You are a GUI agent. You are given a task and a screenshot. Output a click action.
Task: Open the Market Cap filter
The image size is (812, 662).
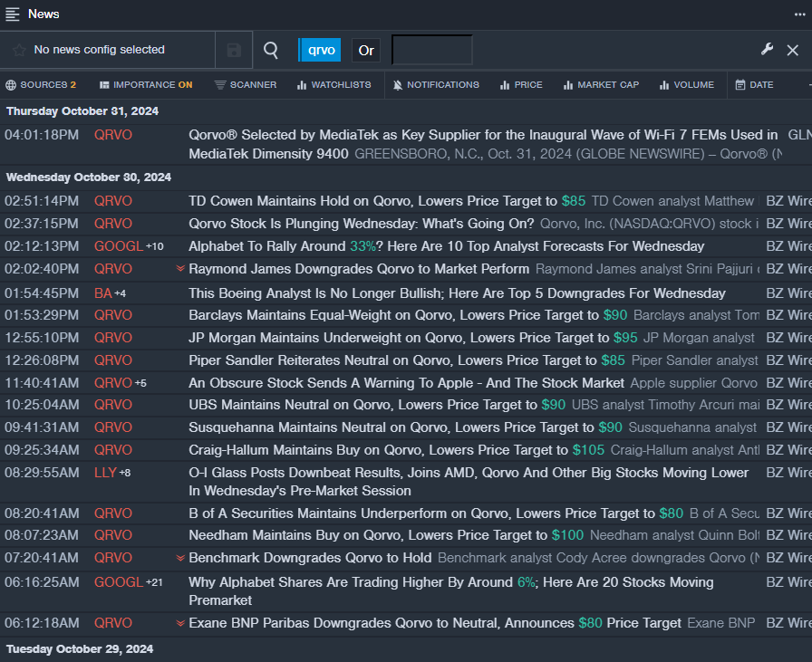pyautogui.click(x=601, y=85)
